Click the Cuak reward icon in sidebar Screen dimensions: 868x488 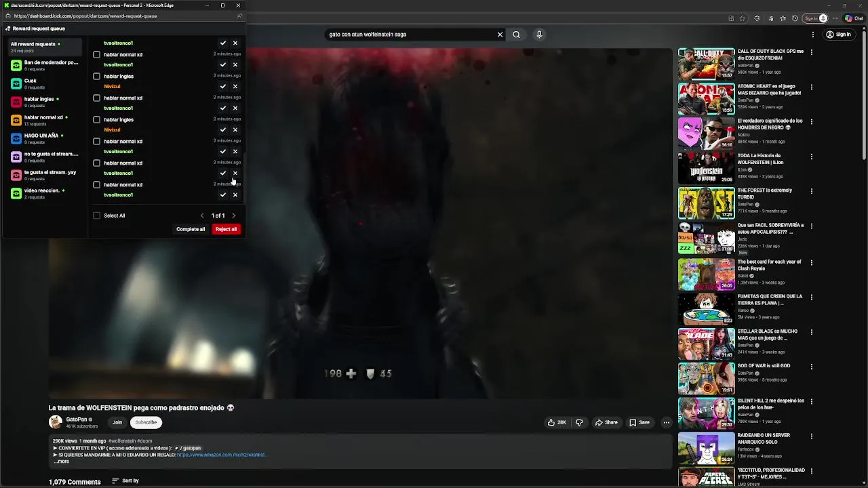(x=16, y=83)
